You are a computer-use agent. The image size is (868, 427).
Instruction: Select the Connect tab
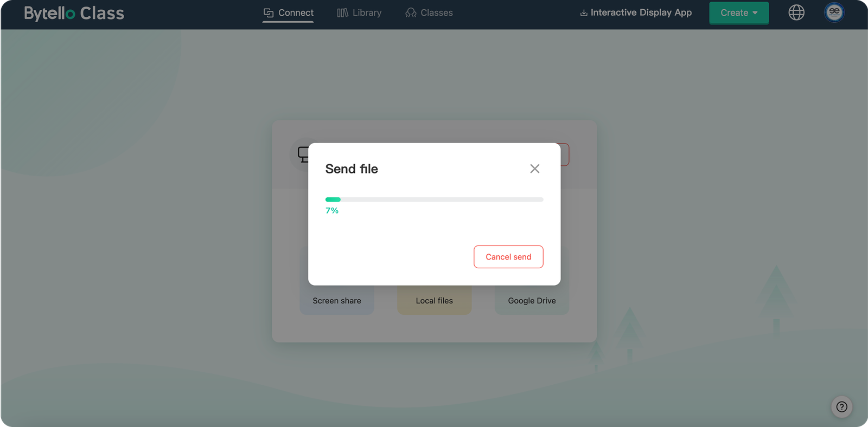tap(288, 12)
